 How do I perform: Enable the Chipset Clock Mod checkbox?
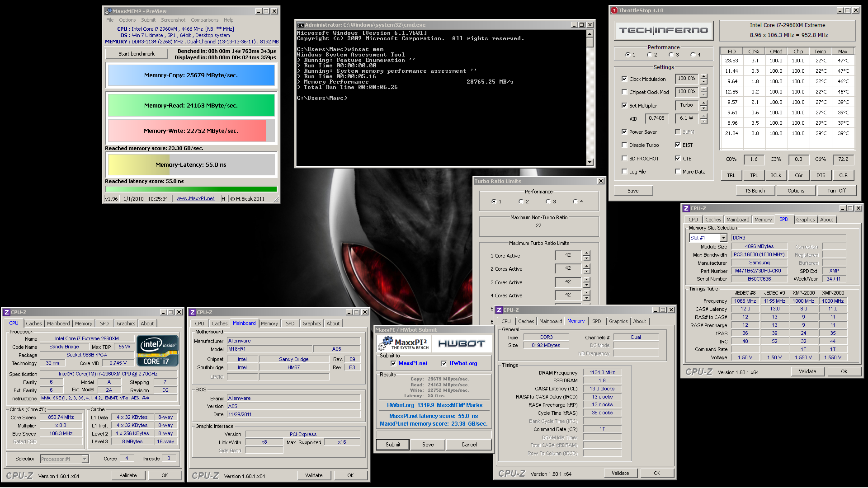(624, 92)
